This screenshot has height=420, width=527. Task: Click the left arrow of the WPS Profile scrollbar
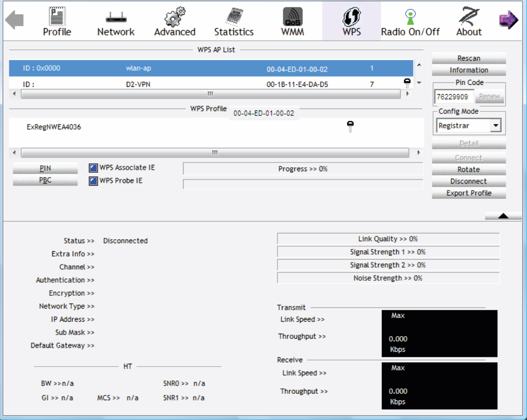[14, 153]
